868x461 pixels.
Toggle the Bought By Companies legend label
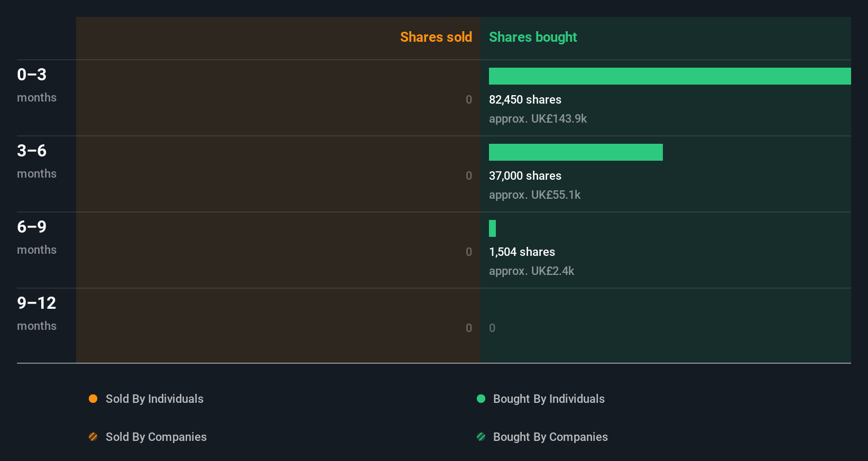click(550, 437)
